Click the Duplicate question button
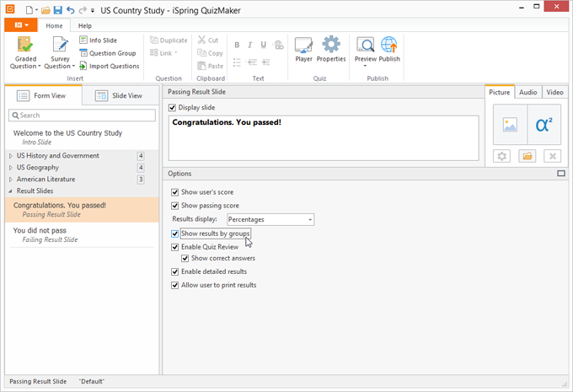The width and height of the screenshot is (573, 392). pyautogui.click(x=169, y=40)
